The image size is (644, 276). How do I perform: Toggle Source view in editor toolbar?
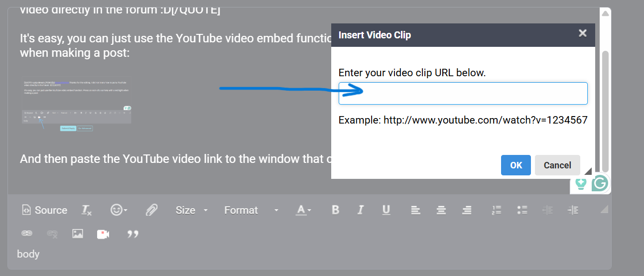(45, 210)
